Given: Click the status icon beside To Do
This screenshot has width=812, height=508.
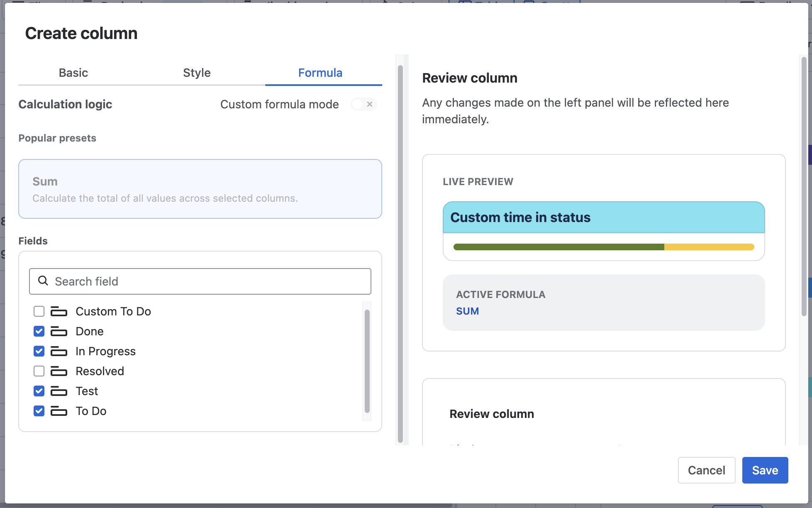Looking at the screenshot, I should tap(59, 411).
